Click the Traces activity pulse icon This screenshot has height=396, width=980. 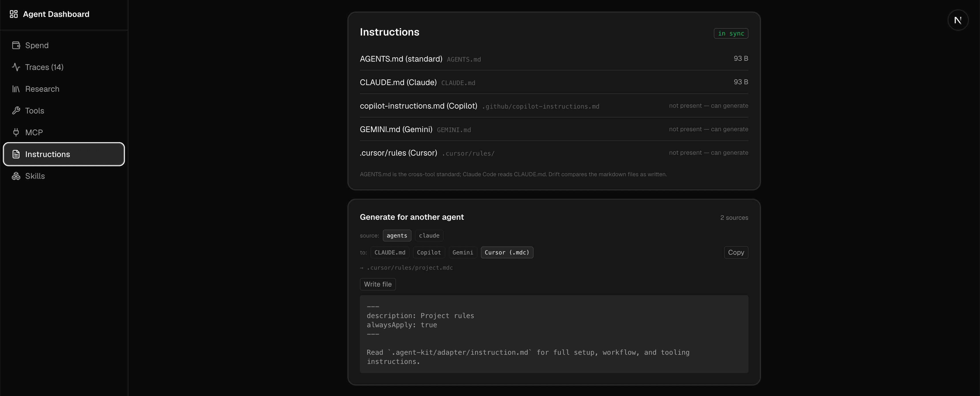16,67
